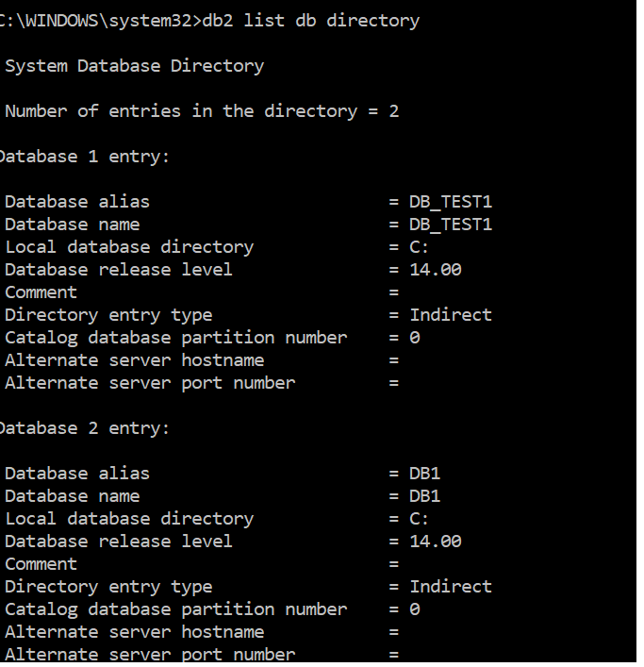Select DB1 value on the Database name row
This screenshot has width=644, height=667.
click(424, 496)
